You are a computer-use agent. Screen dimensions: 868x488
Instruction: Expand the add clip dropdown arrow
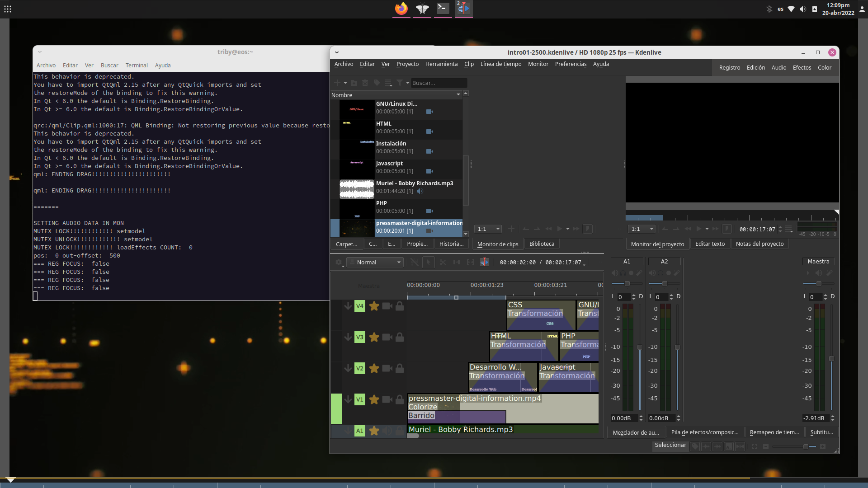click(345, 83)
